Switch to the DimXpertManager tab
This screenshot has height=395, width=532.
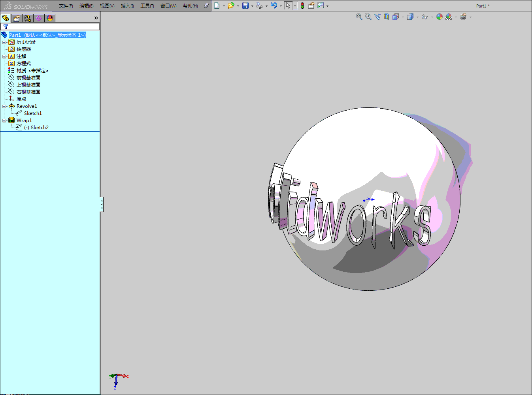pyautogui.click(x=39, y=18)
